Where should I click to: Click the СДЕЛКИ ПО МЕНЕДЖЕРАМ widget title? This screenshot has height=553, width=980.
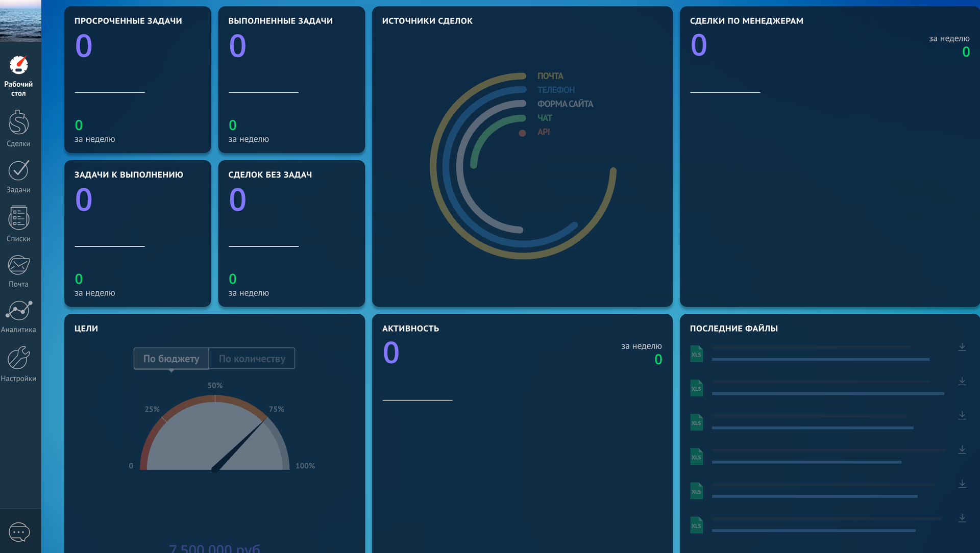[747, 21]
